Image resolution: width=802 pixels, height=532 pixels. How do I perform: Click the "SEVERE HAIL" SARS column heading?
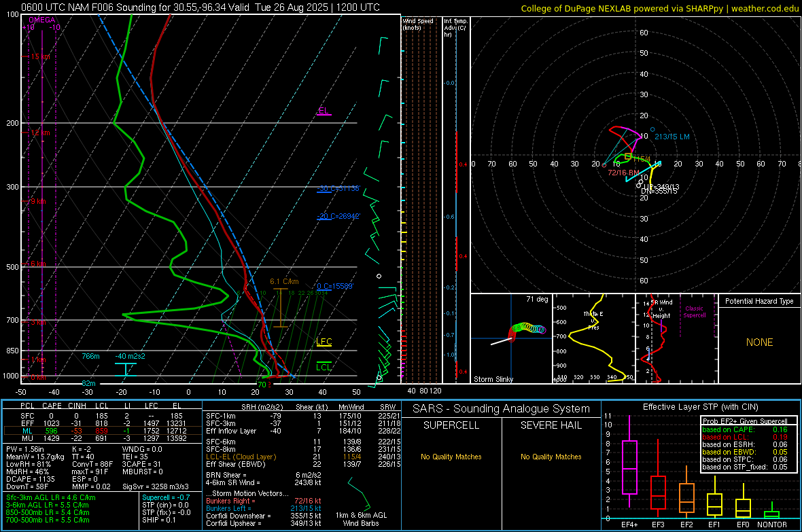(551, 425)
